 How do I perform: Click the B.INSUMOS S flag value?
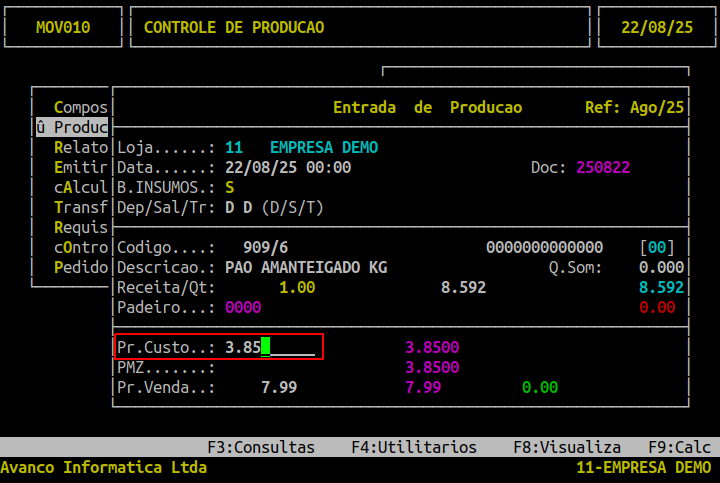coord(230,187)
